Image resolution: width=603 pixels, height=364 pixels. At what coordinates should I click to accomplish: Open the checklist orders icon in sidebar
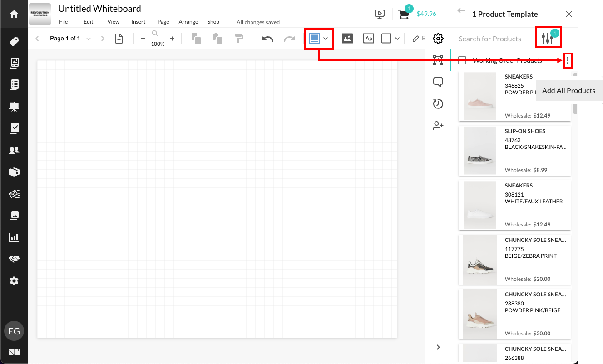[14, 128]
